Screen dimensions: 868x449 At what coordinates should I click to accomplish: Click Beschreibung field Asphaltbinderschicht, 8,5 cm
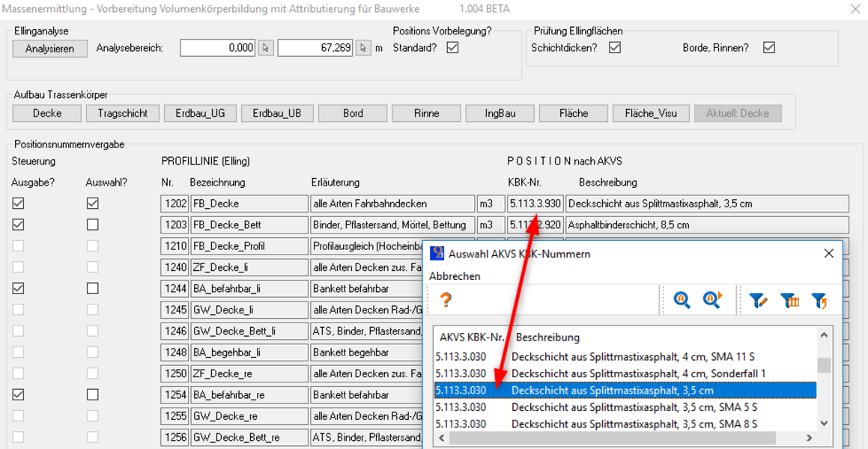(x=707, y=224)
